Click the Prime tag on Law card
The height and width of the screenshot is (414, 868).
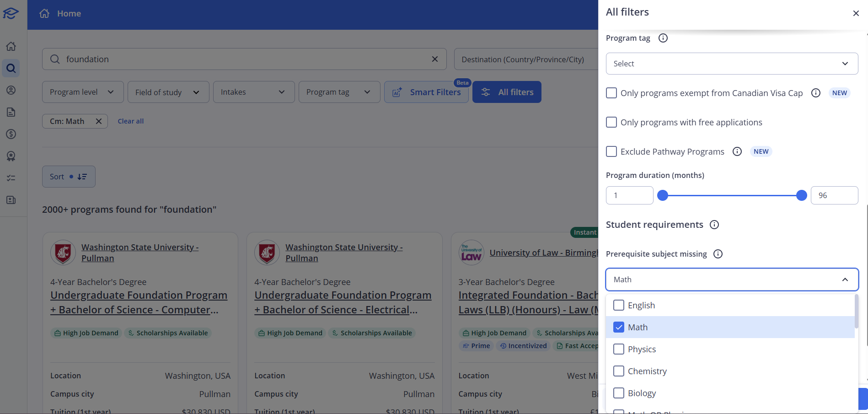pyautogui.click(x=476, y=346)
